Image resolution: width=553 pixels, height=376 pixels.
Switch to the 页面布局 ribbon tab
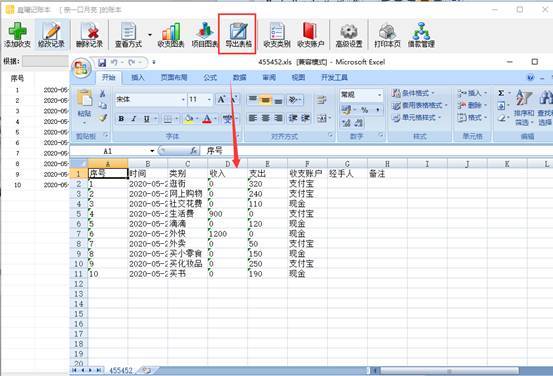[174, 77]
